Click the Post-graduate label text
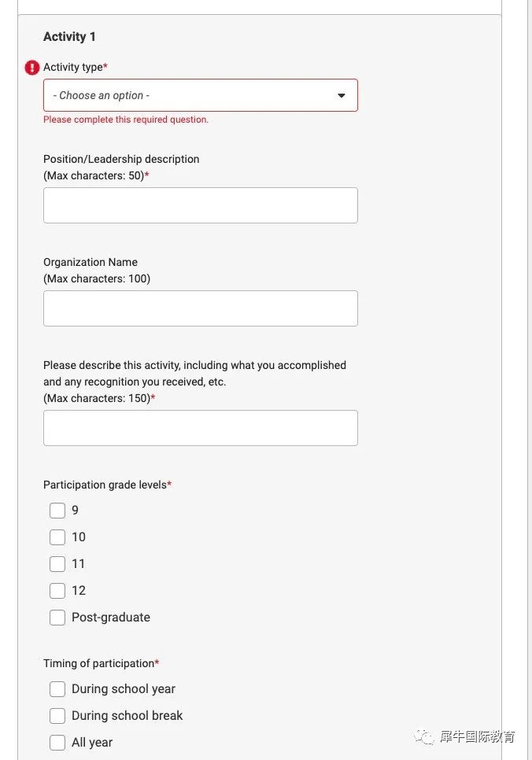Screen dimensions: 532x760 [111, 618]
